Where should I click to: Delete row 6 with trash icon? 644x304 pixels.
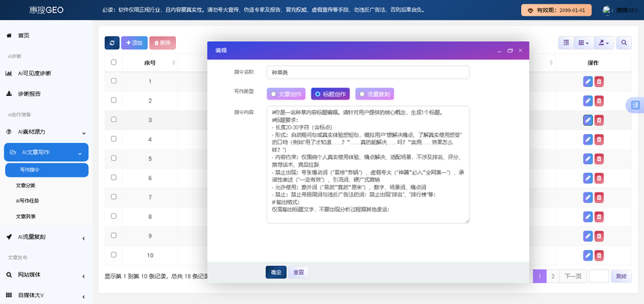coord(599,178)
